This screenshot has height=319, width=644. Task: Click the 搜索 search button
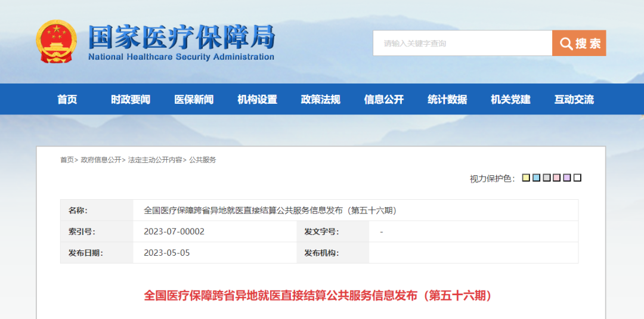[578, 43]
